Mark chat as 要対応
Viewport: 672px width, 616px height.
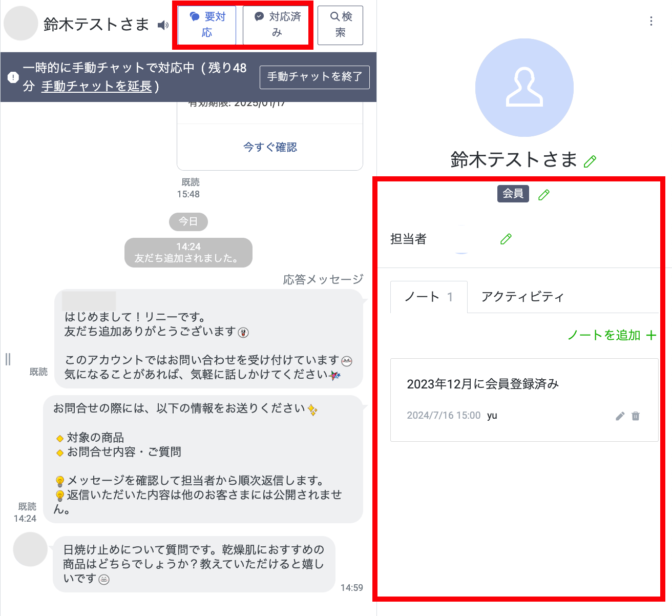coord(207,25)
